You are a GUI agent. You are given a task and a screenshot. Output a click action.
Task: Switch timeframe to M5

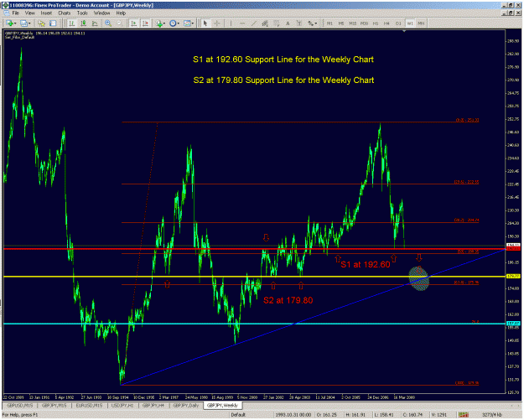click(x=341, y=23)
